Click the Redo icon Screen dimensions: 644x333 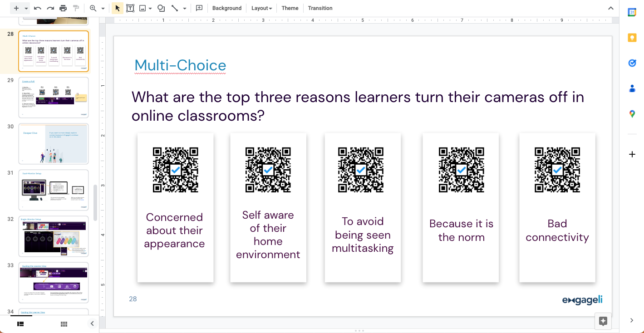(50, 8)
